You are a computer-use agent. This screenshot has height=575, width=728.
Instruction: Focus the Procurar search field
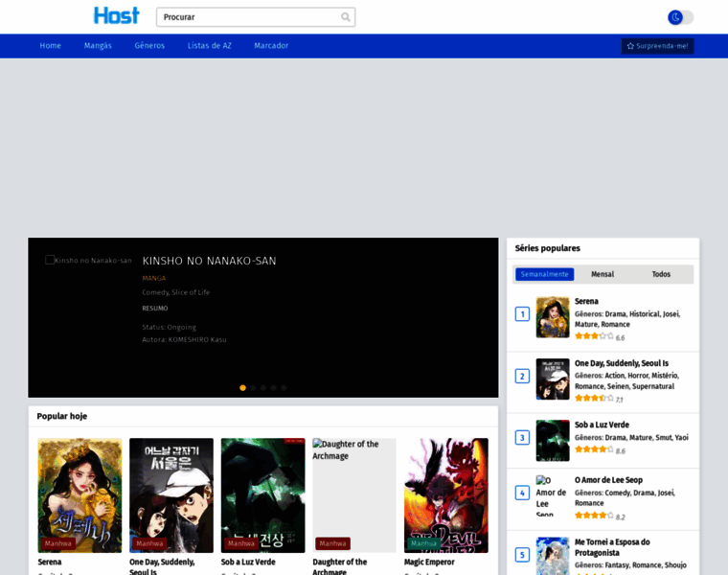pos(256,17)
